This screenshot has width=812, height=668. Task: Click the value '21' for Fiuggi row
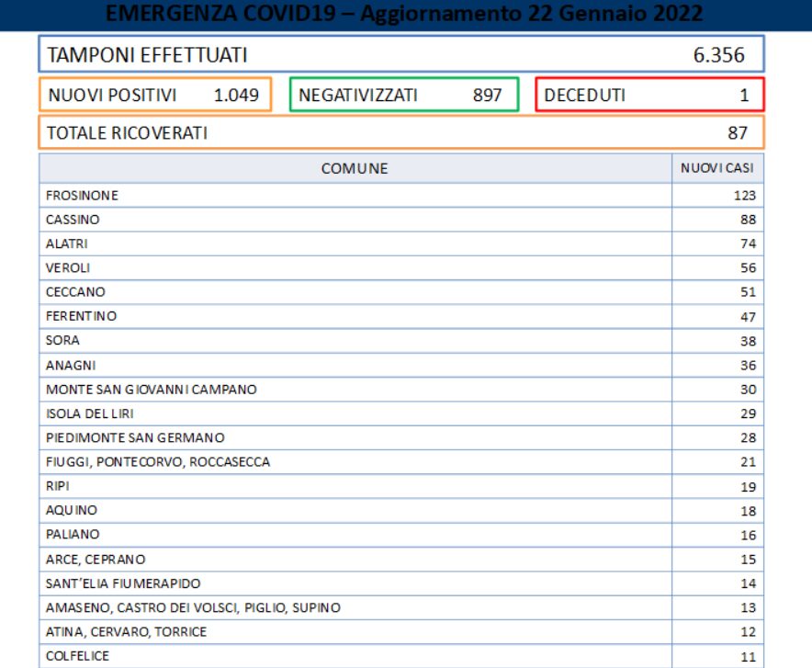749,462
